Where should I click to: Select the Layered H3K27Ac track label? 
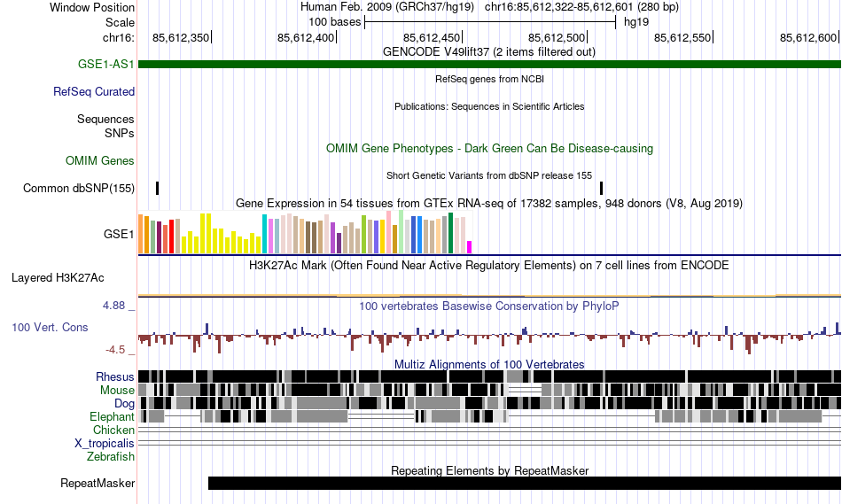[x=58, y=277]
